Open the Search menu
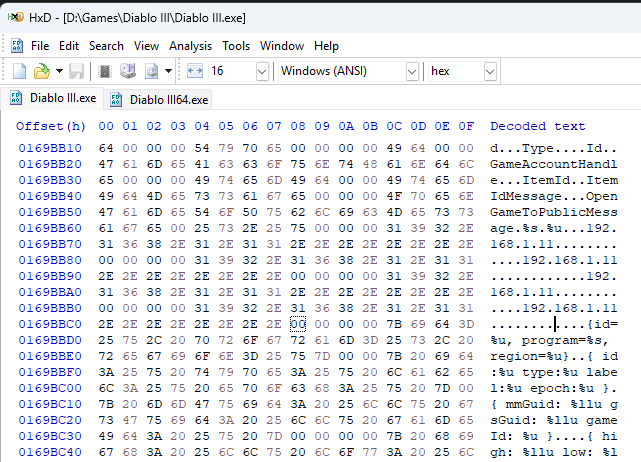641x462 pixels. click(106, 46)
